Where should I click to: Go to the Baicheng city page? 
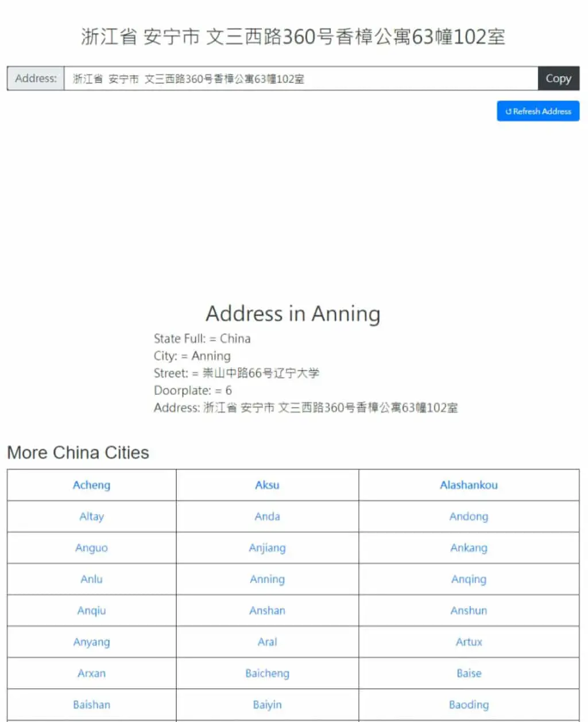coord(267,673)
